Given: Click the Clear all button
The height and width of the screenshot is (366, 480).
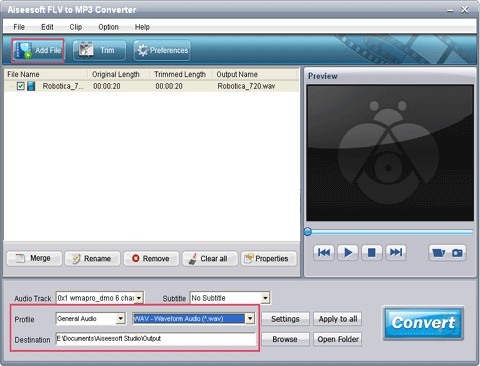Looking at the screenshot, I should click(210, 259).
